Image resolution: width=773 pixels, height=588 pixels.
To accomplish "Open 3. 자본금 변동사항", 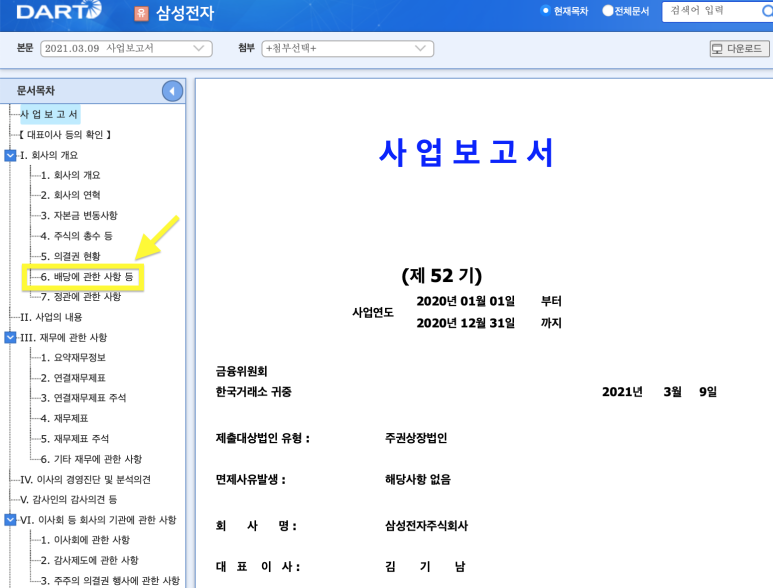I will coord(79,216).
